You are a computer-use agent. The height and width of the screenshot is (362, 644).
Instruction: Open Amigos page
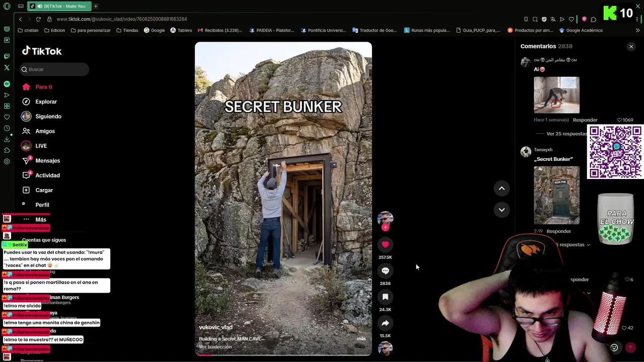click(38, 131)
